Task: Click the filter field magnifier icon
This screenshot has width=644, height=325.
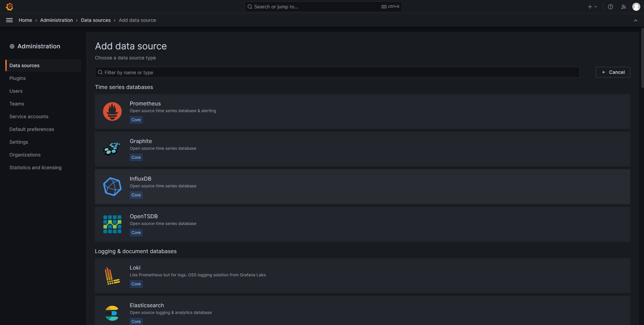Action: (x=100, y=72)
